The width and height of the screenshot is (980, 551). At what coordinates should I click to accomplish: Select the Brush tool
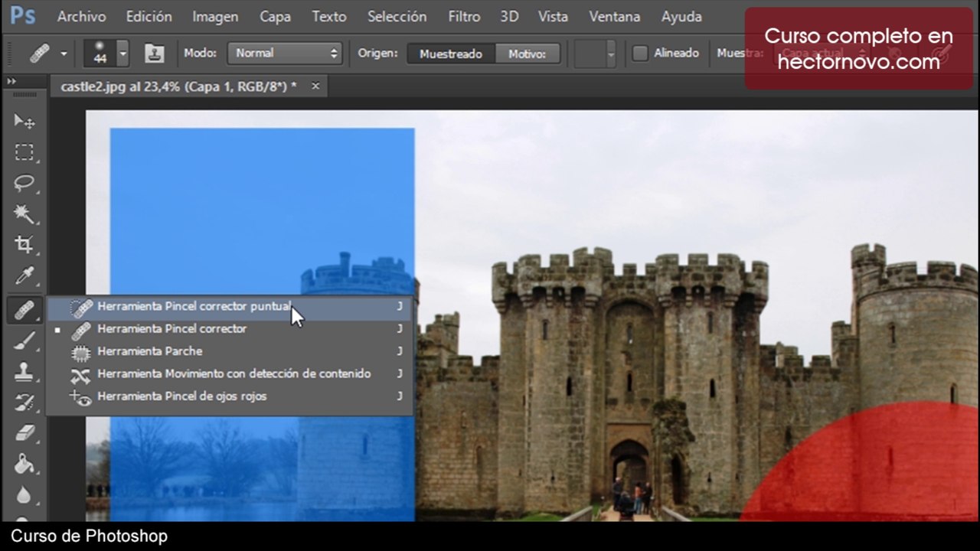(24, 341)
